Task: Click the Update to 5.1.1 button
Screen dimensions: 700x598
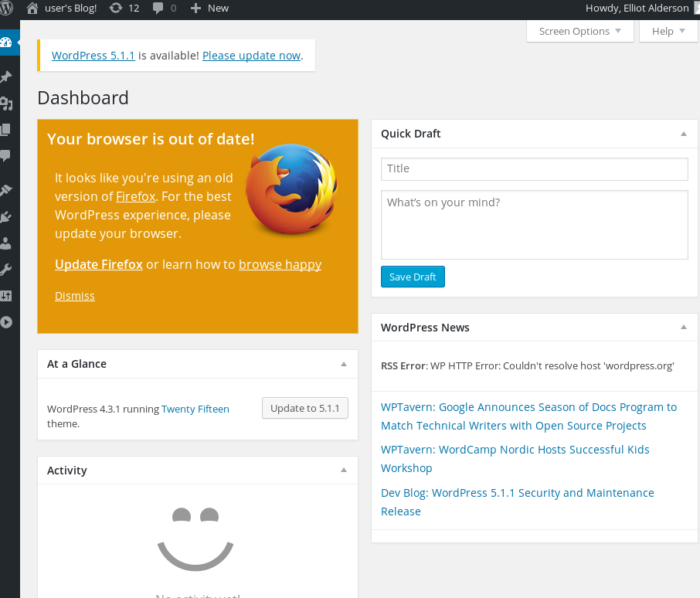Action: click(305, 408)
